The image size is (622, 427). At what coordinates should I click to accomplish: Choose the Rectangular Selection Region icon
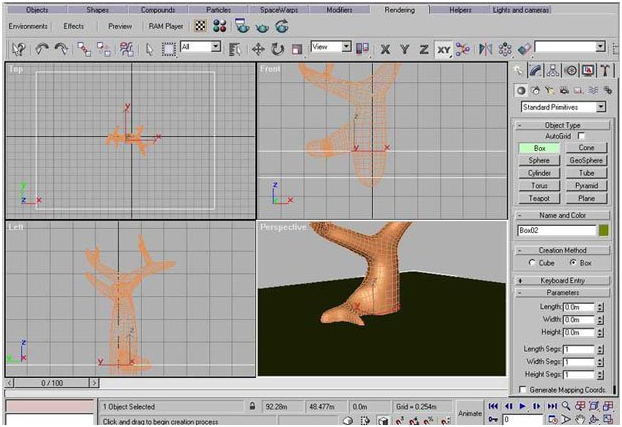pyautogui.click(x=169, y=50)
